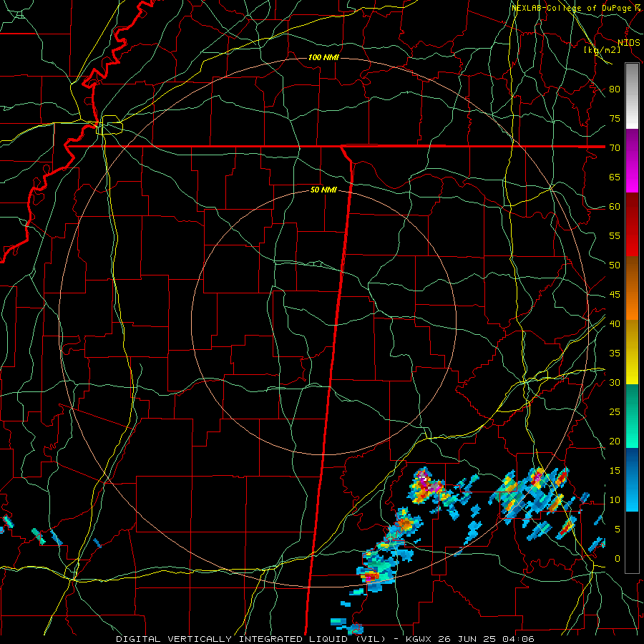Click the 75 value on the color scale
The height and width of the screenshot is (644, 644).
pos(615,118)
